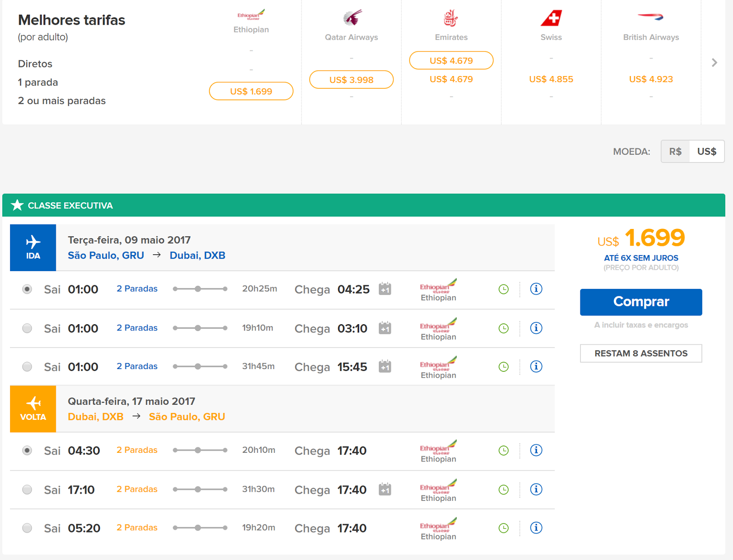Expand 2 Paradas details for 19h10m outbound flight
Screen dimensions: 733x560
pos(137,328)
